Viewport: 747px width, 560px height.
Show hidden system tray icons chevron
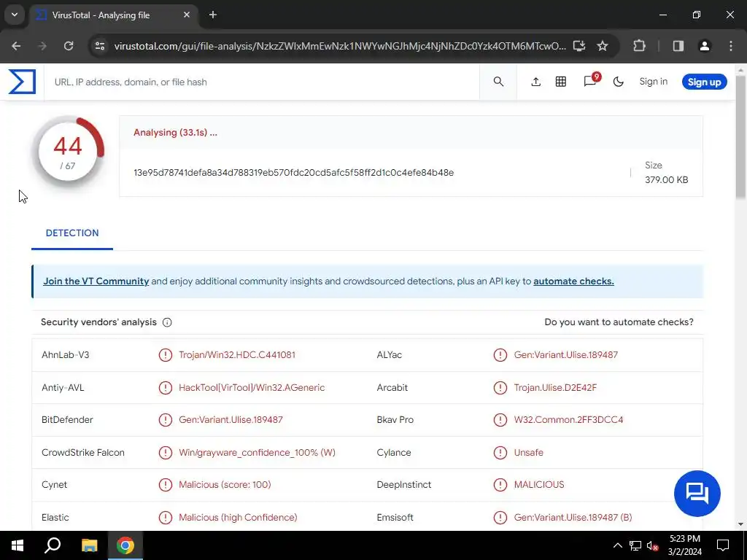pyautogui.click(x=617, y=545)
